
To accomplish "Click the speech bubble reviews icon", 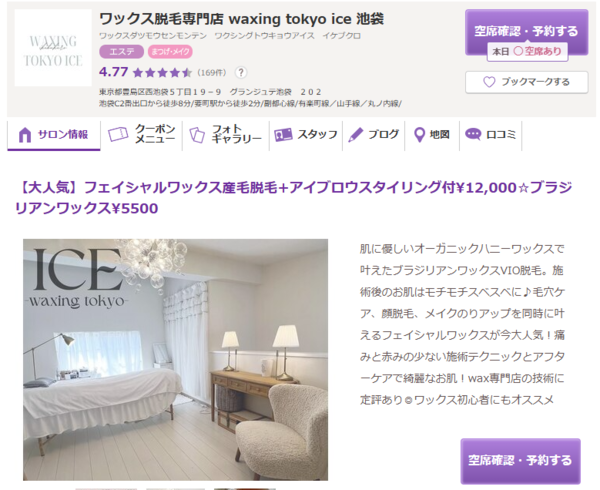I will [473, 134].
